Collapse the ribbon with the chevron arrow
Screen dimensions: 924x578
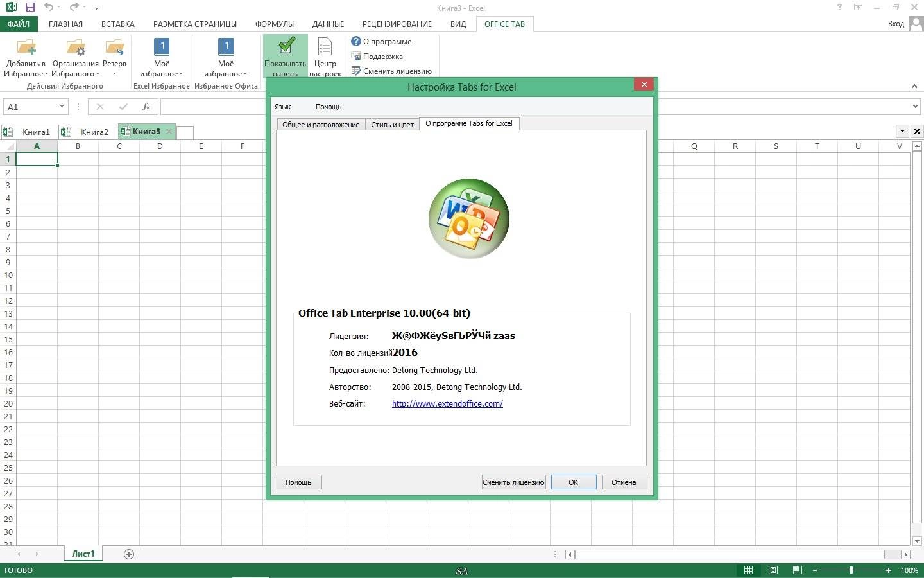(914, 86)
